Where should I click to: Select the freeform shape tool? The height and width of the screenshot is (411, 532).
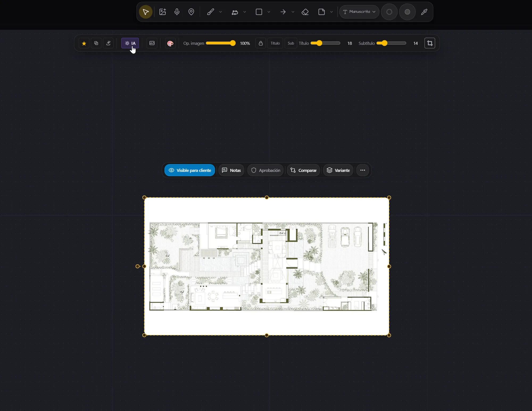coord(235,12)
